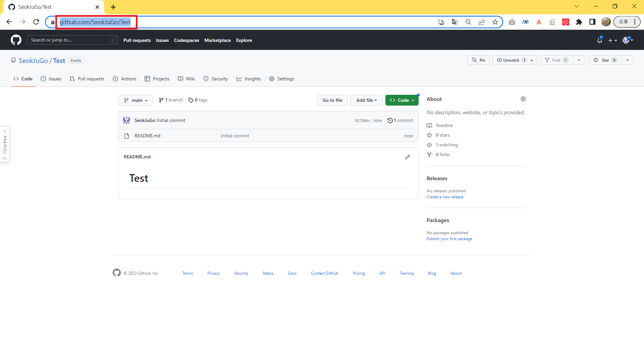Click the browser back arrow
Viewport: 644px width, 345px height.
point(9,22)
